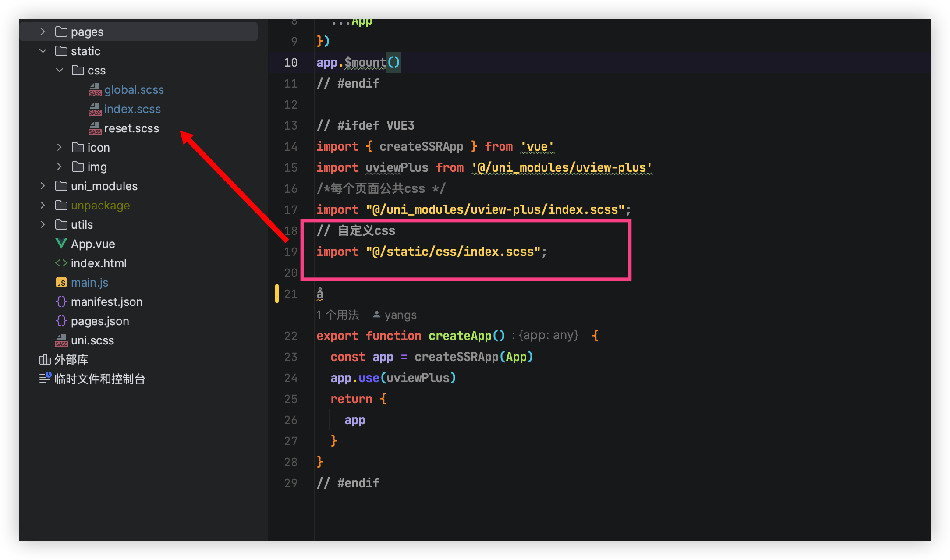The image size is (950, 560).
Task: Expand the icon folder
Action: pyautogui.click(x=60, y=148)
